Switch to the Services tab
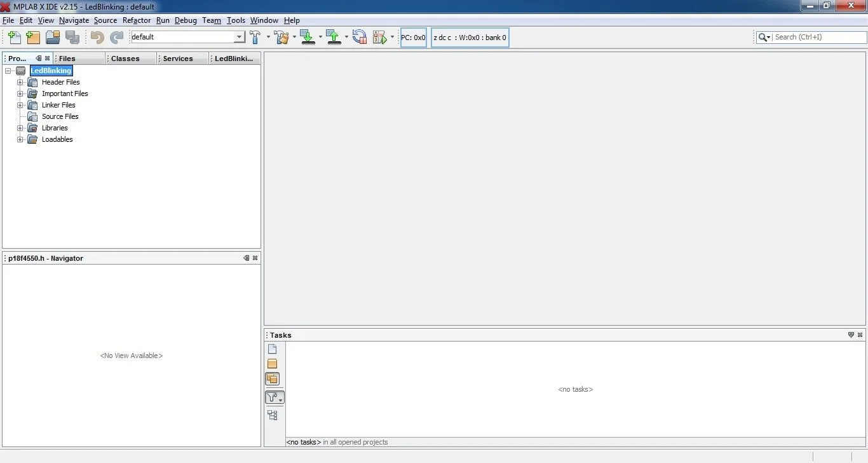The image size is (868, 463). (178, 59)
